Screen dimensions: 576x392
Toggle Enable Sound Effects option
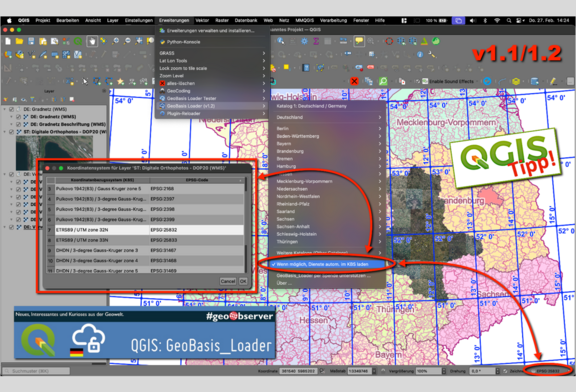point(418,81)
